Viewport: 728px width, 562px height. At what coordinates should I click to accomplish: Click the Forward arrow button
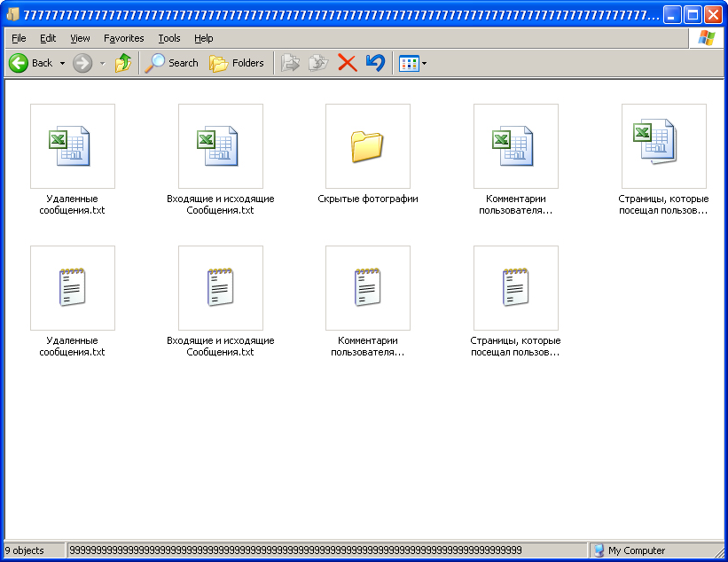pyautogui.click(x=82, y=63)
